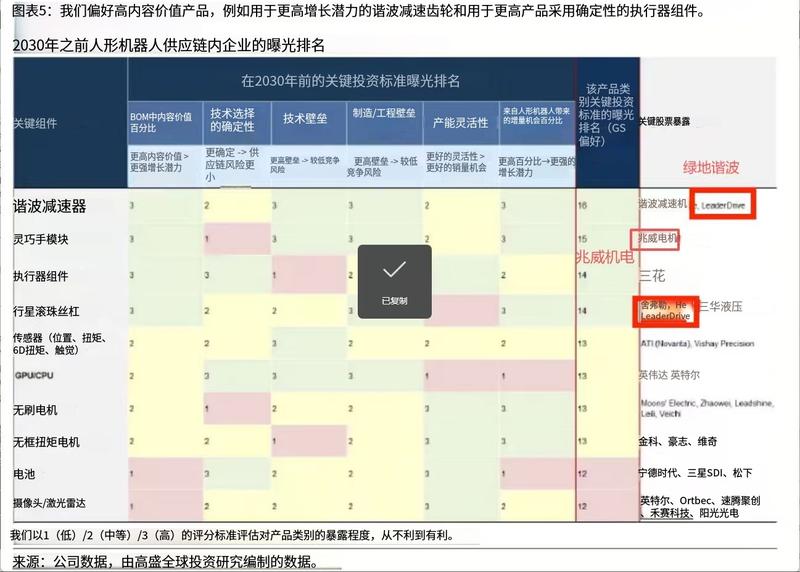Viewport: 800px width, 572px height.
Task: Click the red 绿地谐波 annotation text
Action: click(711, 167)
